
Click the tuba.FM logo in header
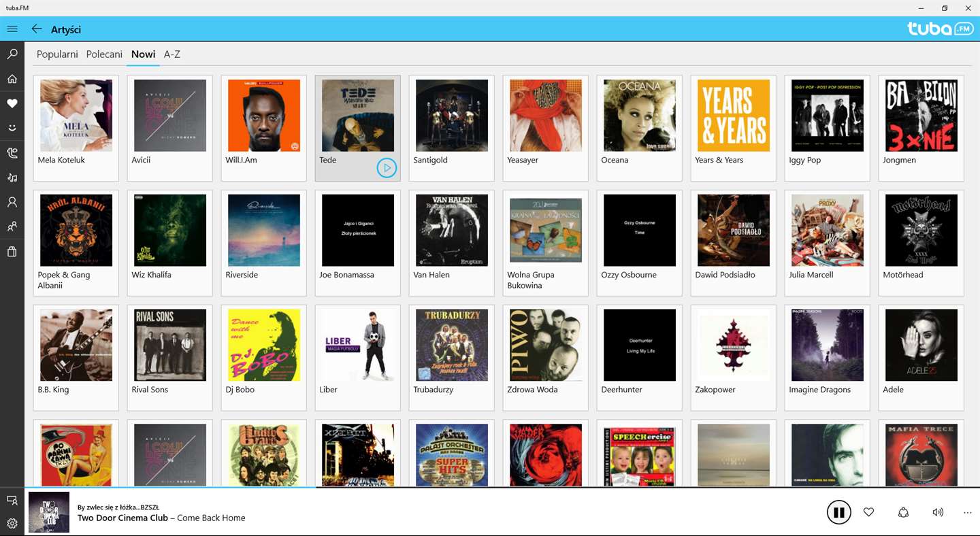tap(940, 29)
